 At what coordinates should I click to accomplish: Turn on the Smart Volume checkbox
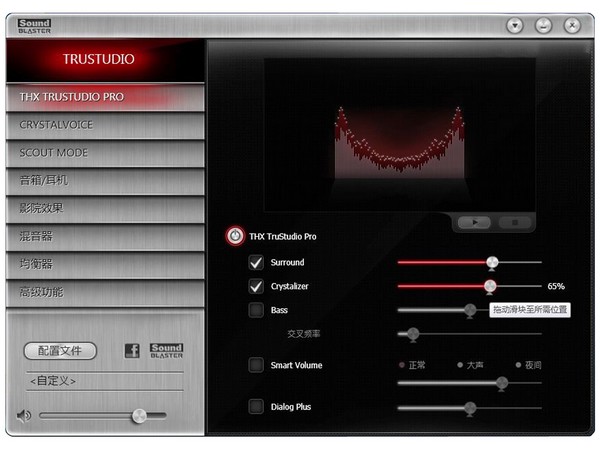[x=256, y=365]
